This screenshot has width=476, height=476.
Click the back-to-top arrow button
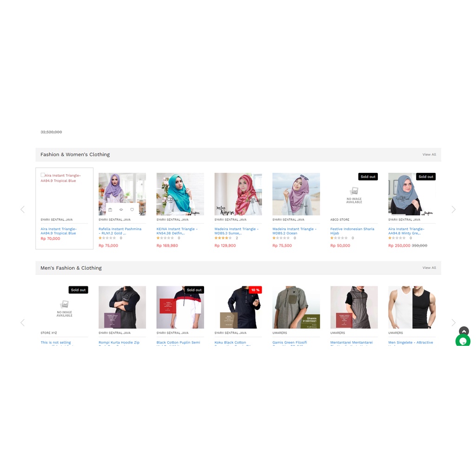pyautogui.click(x=464, y=331)
